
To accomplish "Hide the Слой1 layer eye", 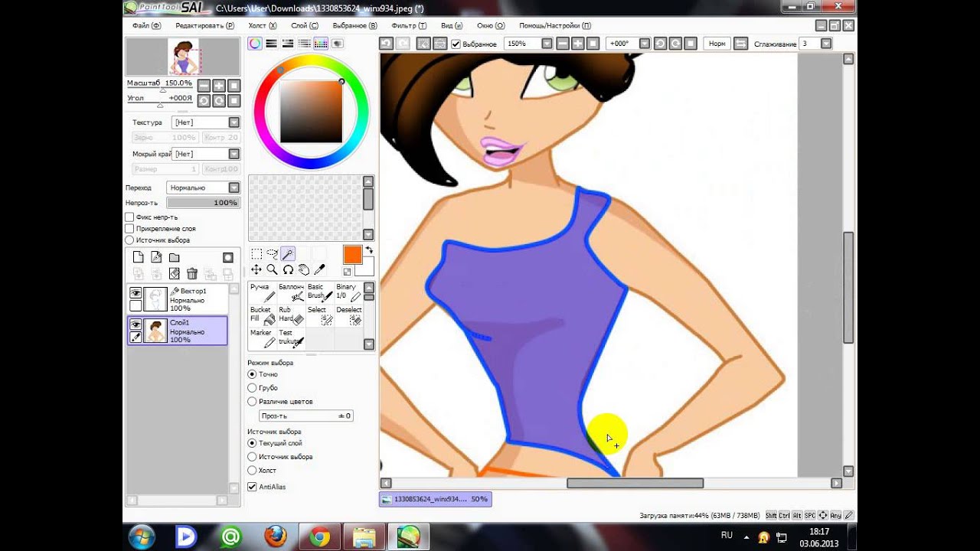I will [136, 324].
